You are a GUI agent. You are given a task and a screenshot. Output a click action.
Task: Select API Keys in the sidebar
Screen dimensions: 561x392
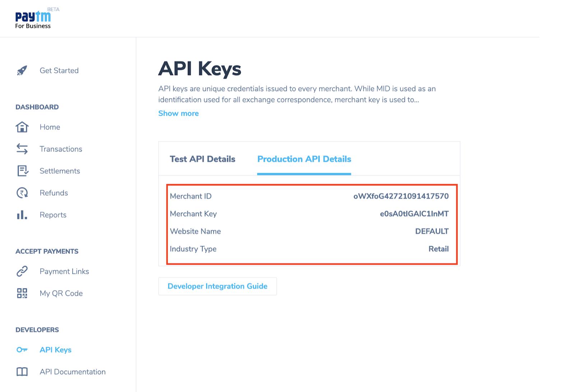[55, 350]
